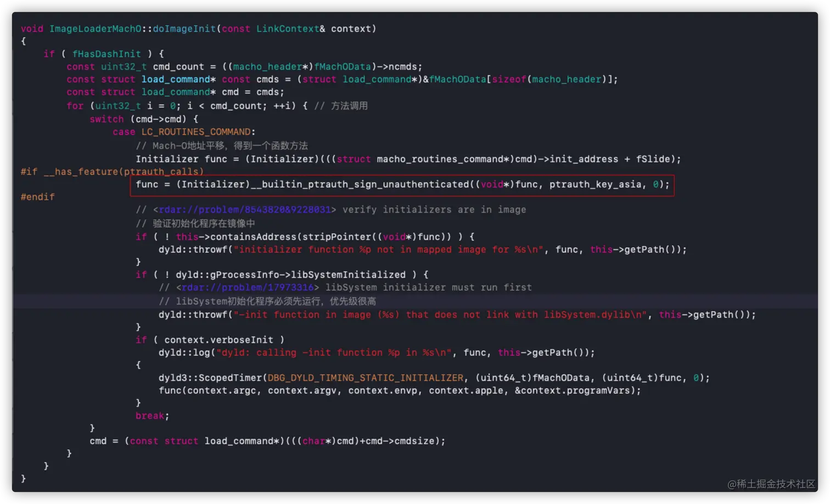Click the 'Mach-O地址平移' comment
Screen dimensions: 830x504
[222, 145]
